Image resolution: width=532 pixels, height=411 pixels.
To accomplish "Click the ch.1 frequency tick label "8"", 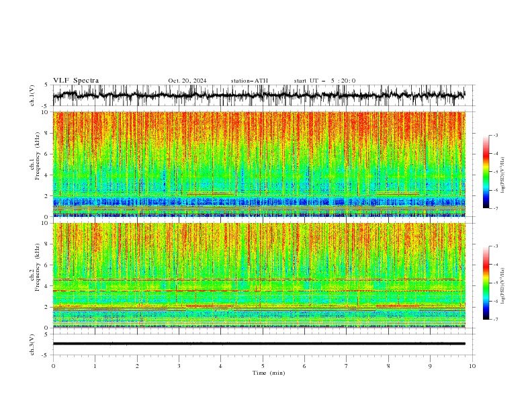I will 48,133.
